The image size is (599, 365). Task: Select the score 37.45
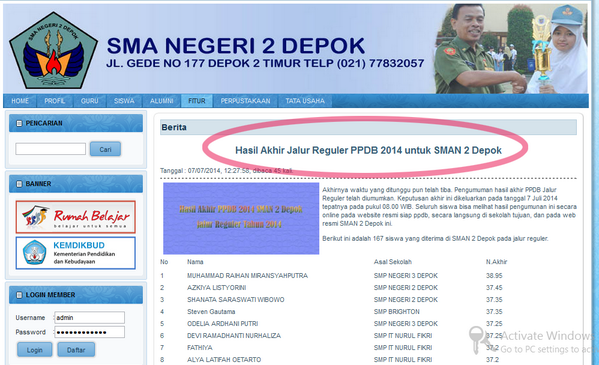point(494,287)
